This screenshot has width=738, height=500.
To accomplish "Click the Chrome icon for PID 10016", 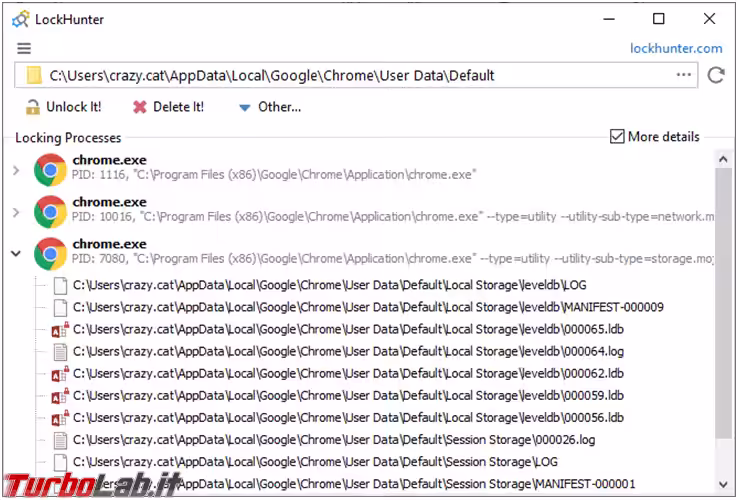I will coord(50,211).
